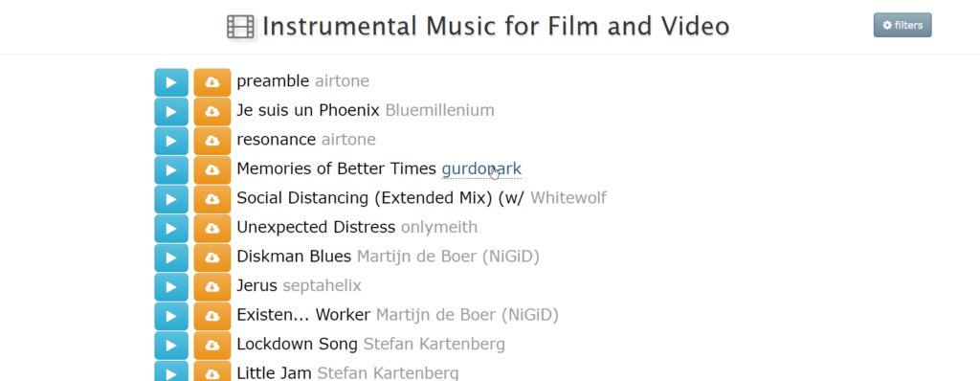
Task: Download 'Je suis un Phoenix' track
Action: click(212, 111)
